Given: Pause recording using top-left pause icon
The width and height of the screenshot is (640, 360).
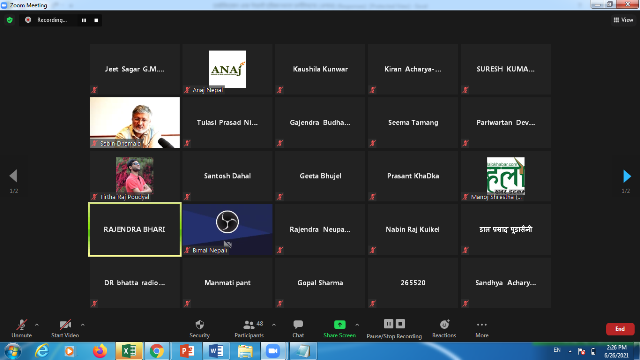Looking at the screenshot, I should pyautogui.click(x=84, y=20).
